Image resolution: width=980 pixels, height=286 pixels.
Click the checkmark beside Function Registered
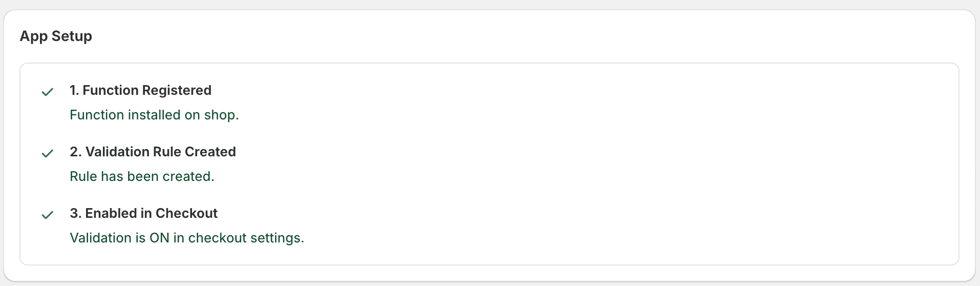click(48, 92)
